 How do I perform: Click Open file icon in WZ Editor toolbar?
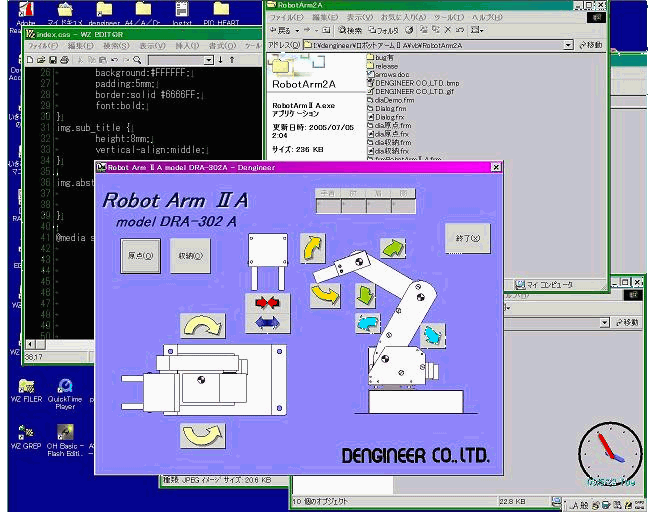(41, 60)
